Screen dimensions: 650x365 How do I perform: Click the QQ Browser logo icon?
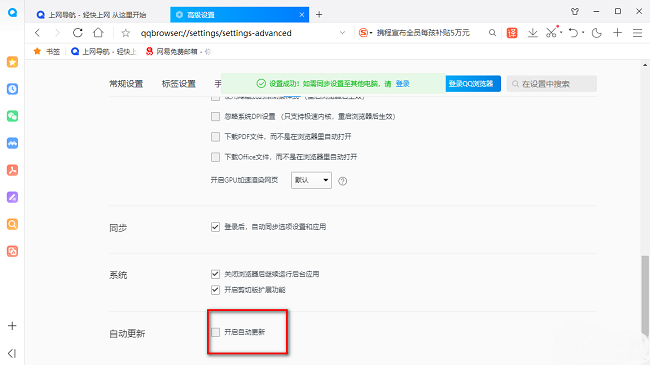point(12,13)
